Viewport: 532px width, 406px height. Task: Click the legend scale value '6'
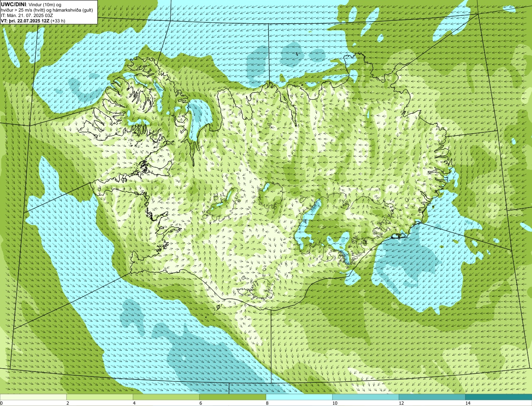[200, 403]
